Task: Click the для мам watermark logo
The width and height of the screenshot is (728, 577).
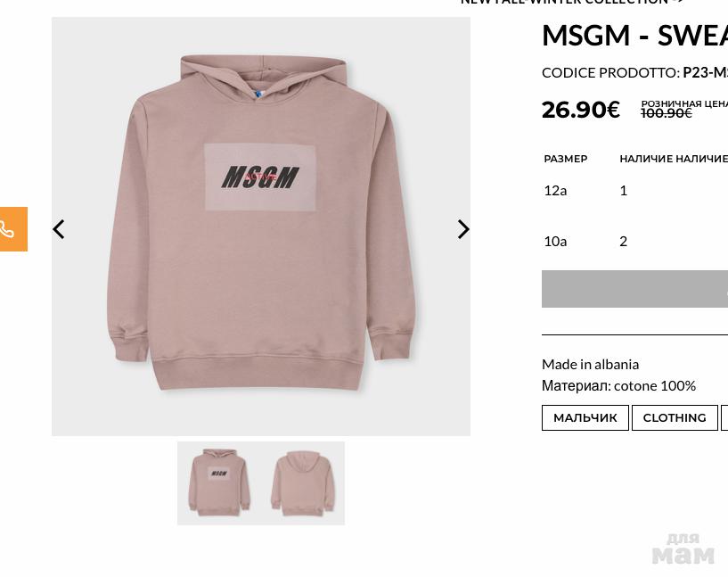Action: 683,549
